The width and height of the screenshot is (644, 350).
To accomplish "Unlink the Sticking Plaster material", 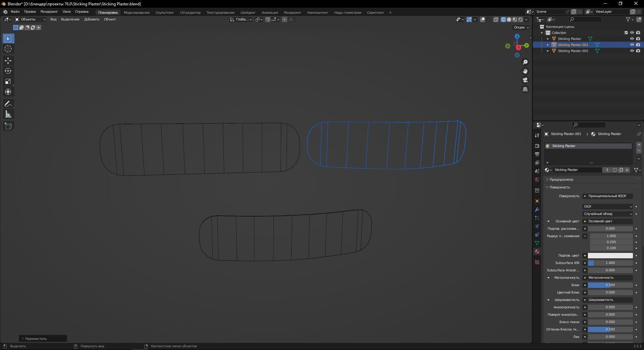I will (627, 170).
